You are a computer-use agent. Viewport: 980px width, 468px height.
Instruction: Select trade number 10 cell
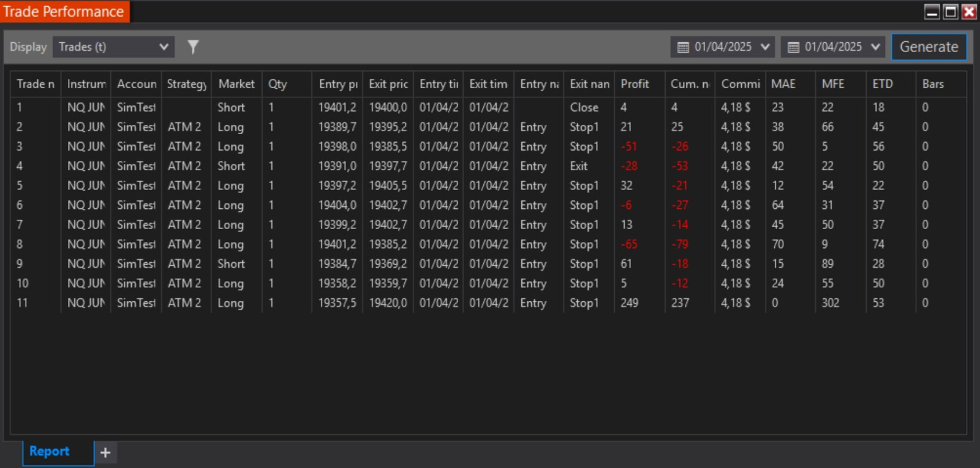pos(23,284)
